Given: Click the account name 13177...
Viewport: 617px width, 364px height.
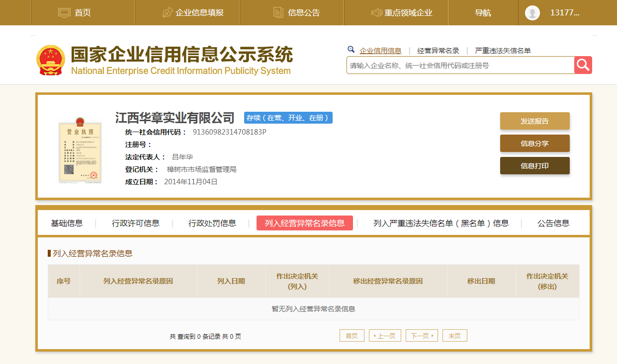Looking at the screenshot, I should pyautogui.click(x=565, y=13).
